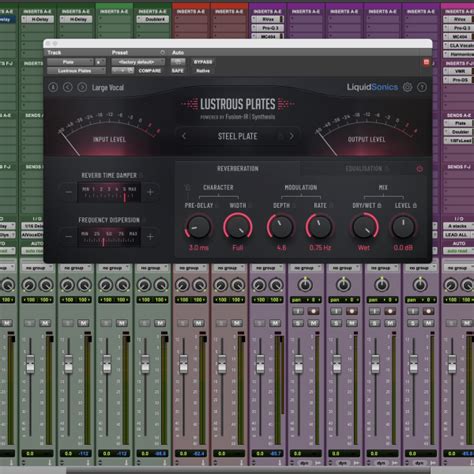Toggle the Character link chain icon
Image resolution: width=474 pixels, height=474 pixels.
coord(188,188)
